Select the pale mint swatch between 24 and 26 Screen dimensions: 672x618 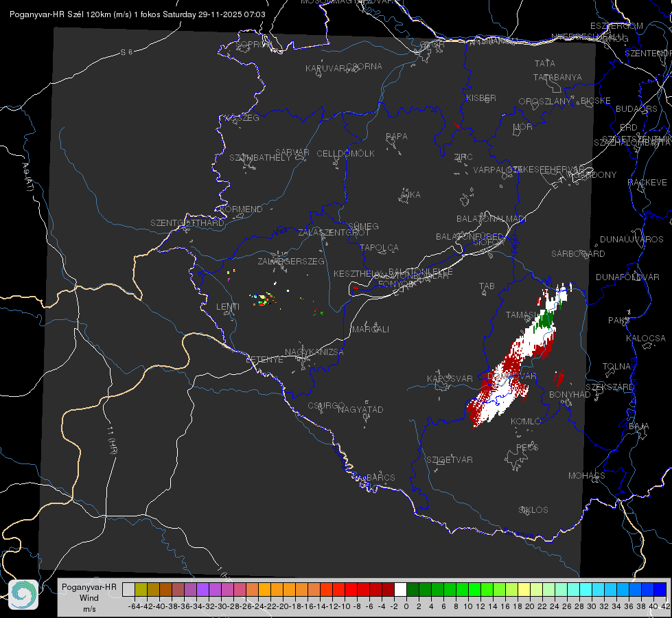pyautogui.click(x=561, y=589)
